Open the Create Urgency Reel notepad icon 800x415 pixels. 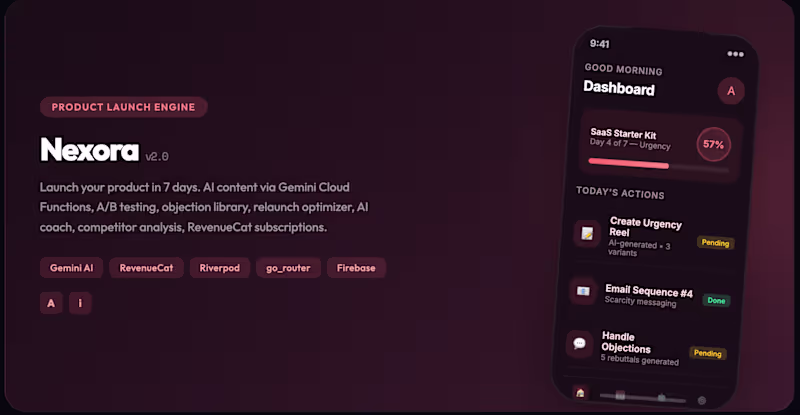587,234
